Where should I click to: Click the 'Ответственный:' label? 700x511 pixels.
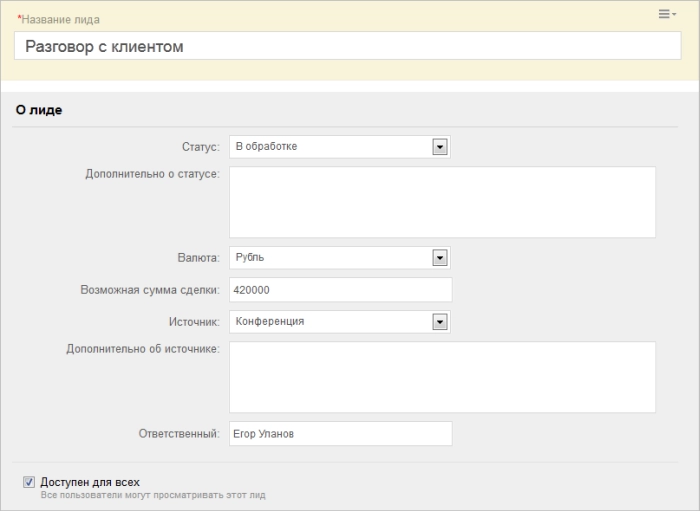(x=178, y=434)
